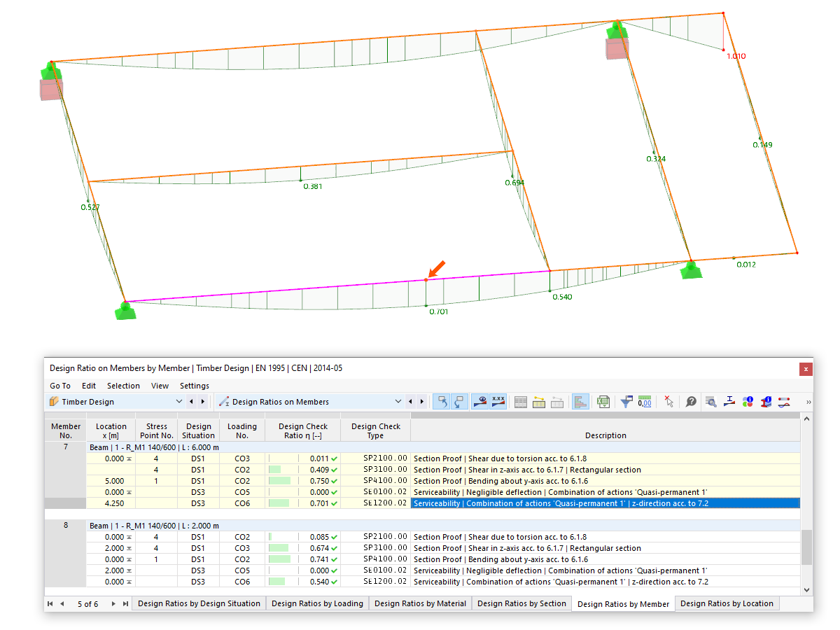Switch to Design Ratios by Location tab
The width and height of the screenshot is (840, 630).
(x=727, y=603)
